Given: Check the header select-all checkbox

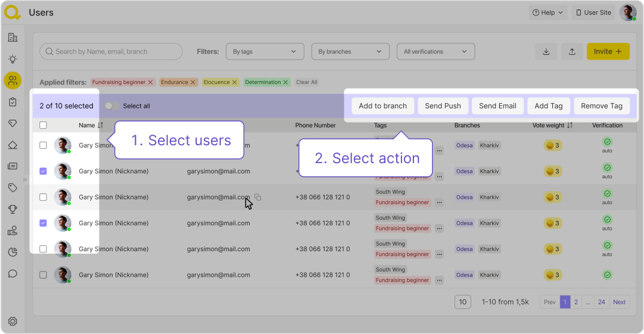Looking at the screenshot, I should [43, 126].
